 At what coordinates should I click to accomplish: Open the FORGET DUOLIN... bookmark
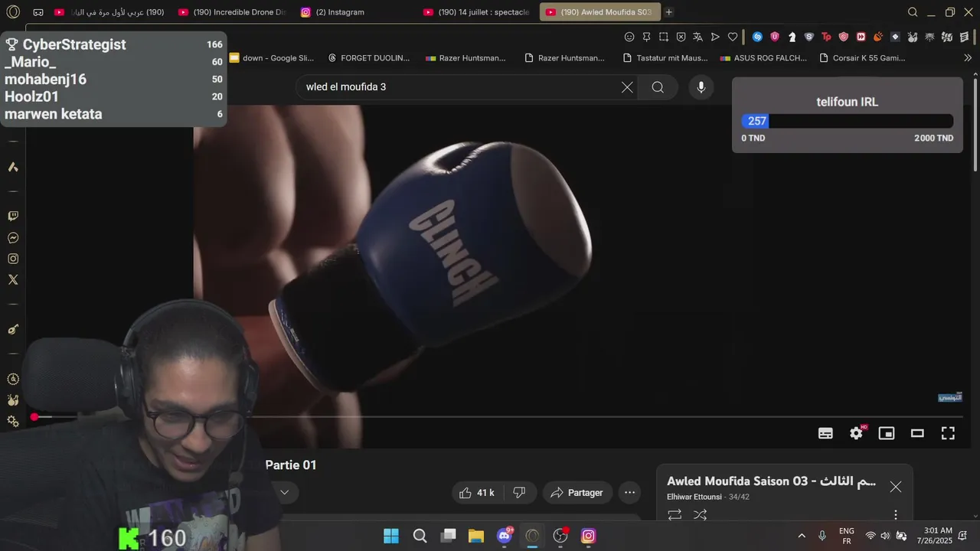pos(368,57)
